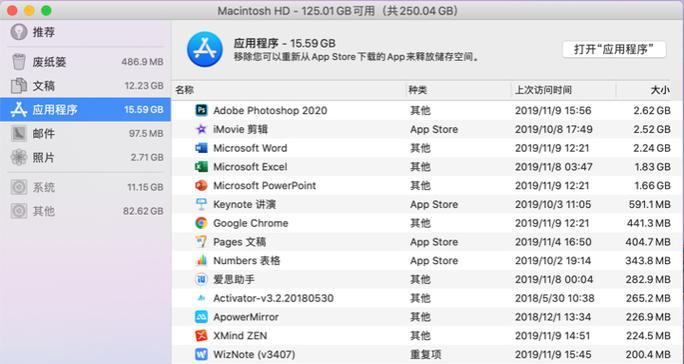Screen dimensions: 684x364
Task: Click the 82.62 GB sidebar value
Action: (143, 211)
